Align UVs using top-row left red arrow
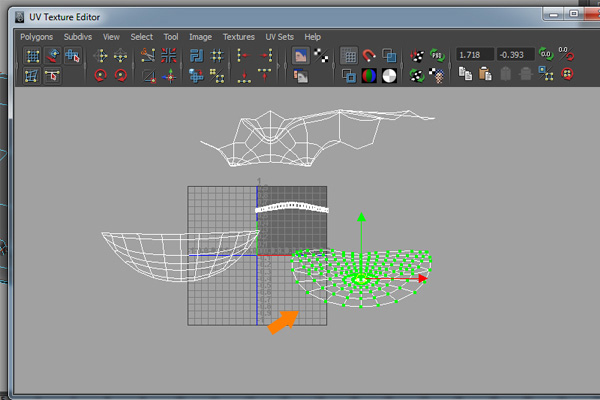This screenshot has width=600, height=400. (243, 56)
